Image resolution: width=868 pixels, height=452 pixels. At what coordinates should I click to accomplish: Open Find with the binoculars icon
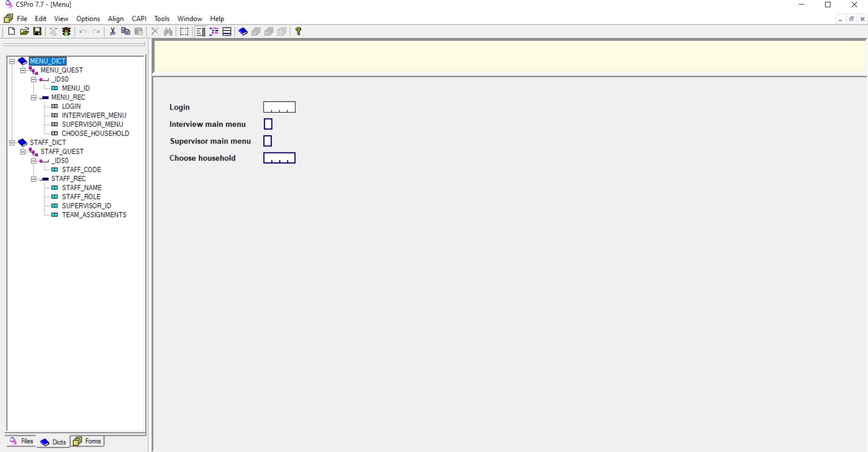click(168, 31)
